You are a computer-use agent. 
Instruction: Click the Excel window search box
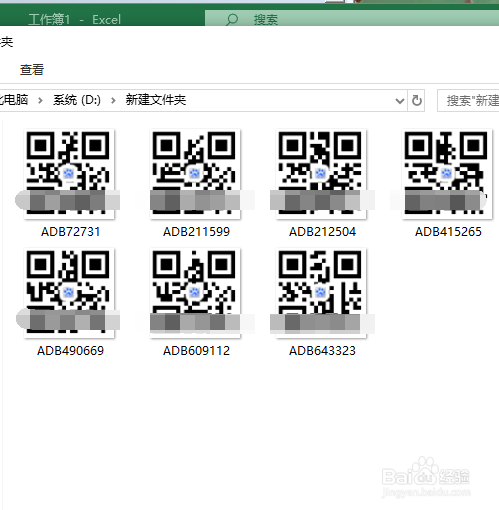tap(352, 18)
